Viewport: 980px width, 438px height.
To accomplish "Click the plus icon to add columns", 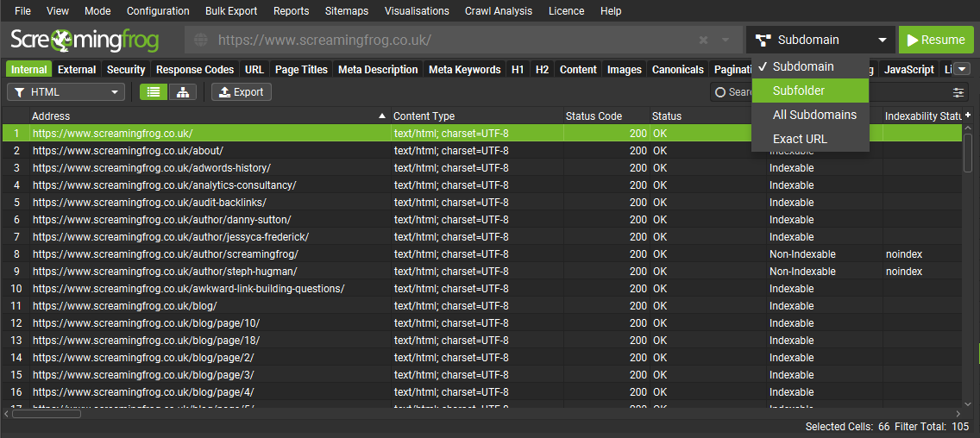I will tap(968, 116).
